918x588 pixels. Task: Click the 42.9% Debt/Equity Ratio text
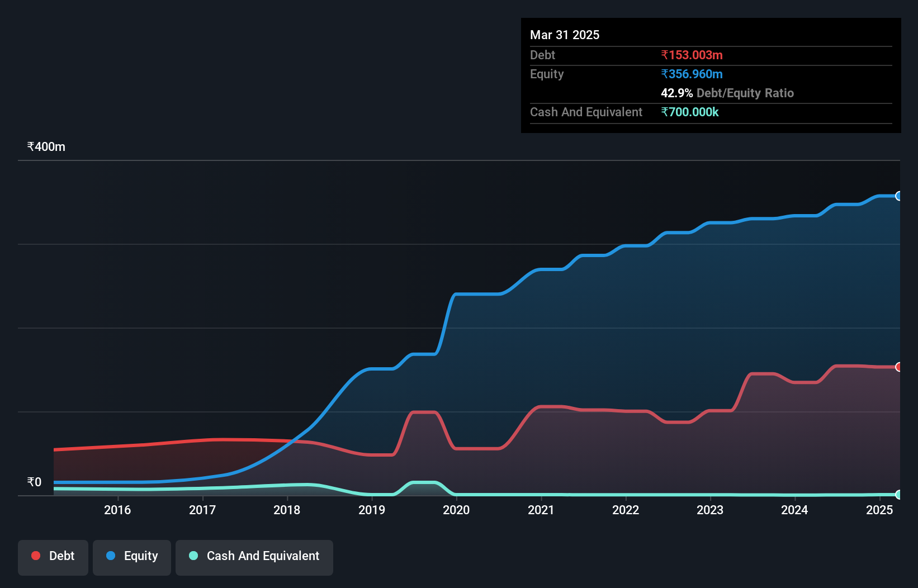point(727,93)
